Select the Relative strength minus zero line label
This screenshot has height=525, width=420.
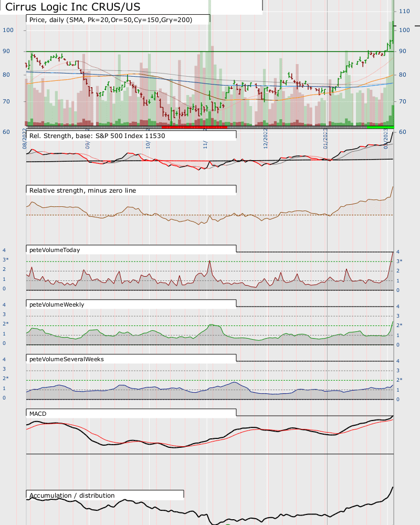pyautogui.click(x=83, y=190)
